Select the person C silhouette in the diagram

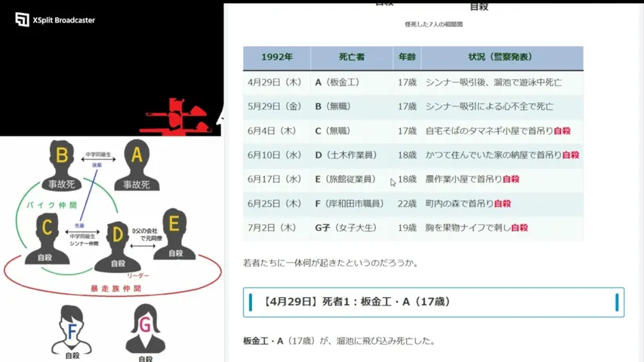pos(47,239)
